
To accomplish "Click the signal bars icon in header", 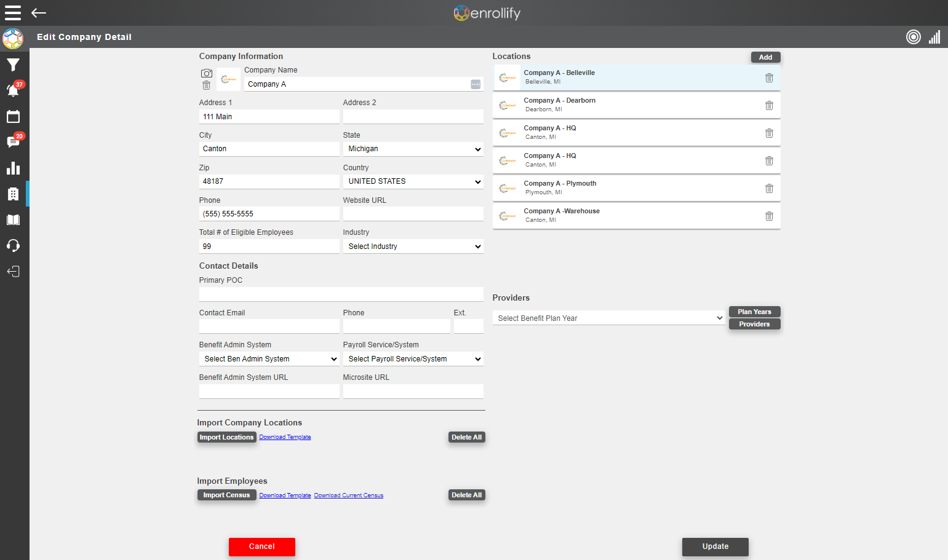I will [x=934, y=37].
